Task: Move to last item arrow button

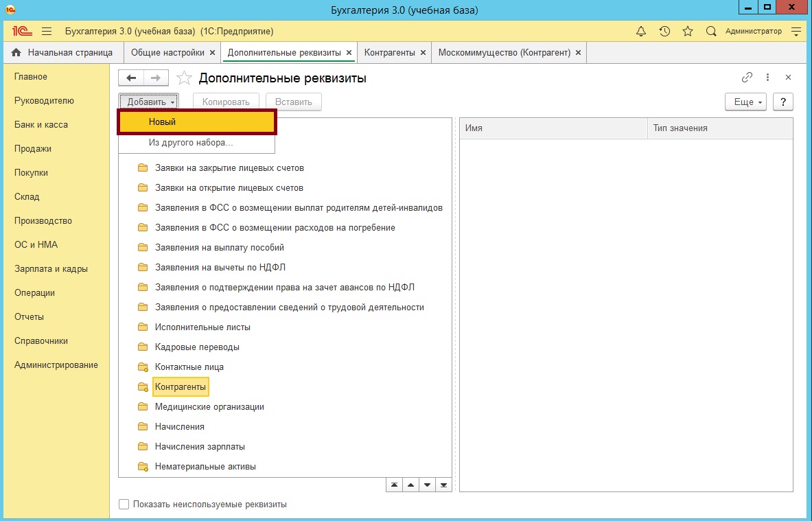Action: tap(443, 485)
